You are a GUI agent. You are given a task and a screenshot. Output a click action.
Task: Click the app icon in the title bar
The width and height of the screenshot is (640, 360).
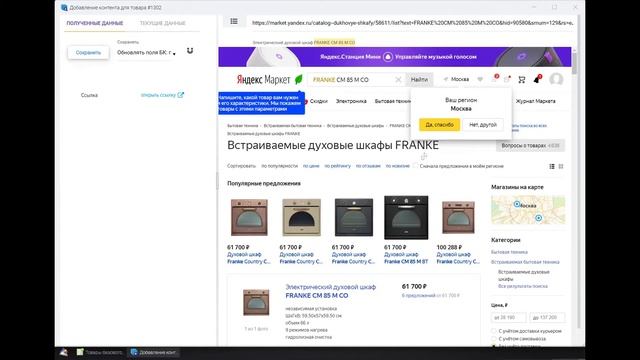click(x=64, y=7)
